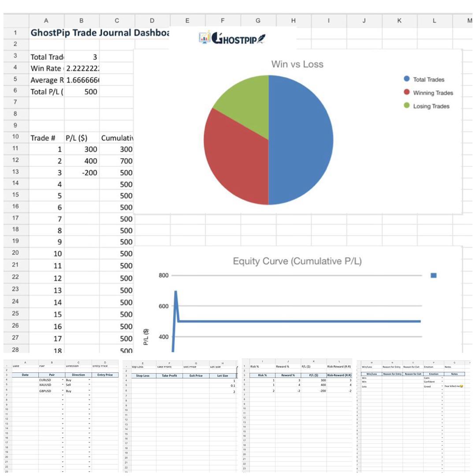The height and width of the screenshot is (476, 476).
Task: Click the Win vs Loss chart title
Action: (x=297, y=64)
